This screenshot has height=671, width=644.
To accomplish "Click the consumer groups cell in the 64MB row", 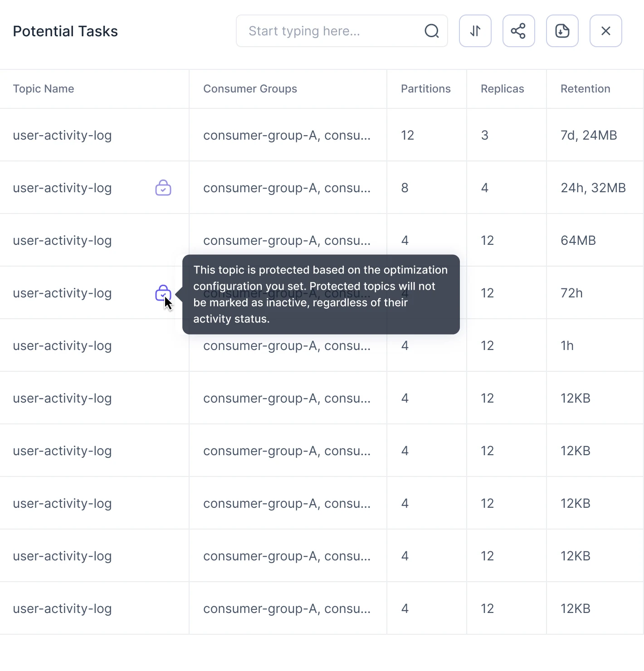I will [x=287, y=240].
